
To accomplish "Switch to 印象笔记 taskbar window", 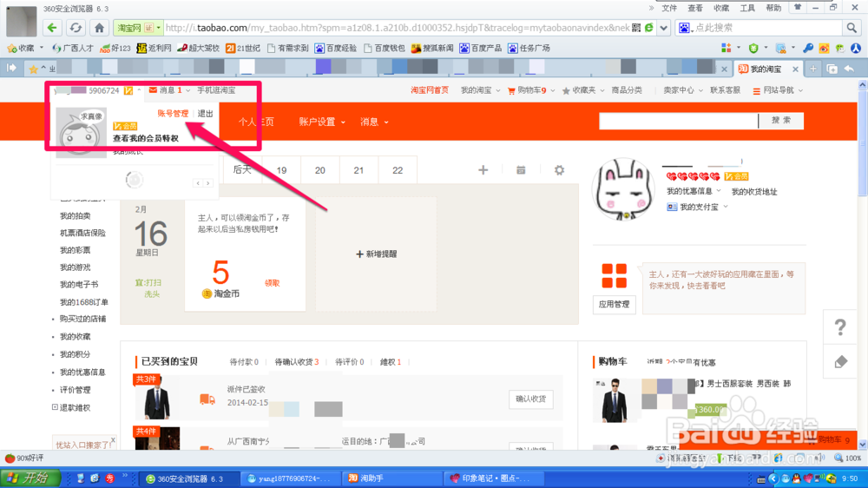I will point(492,478).
